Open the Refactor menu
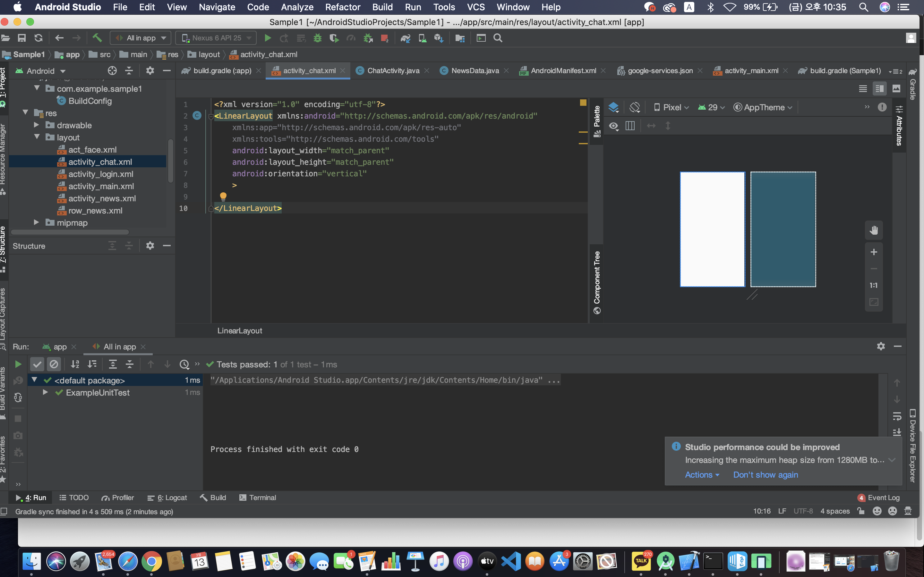This screenshot has height=577, width=924. pos(343,7)
